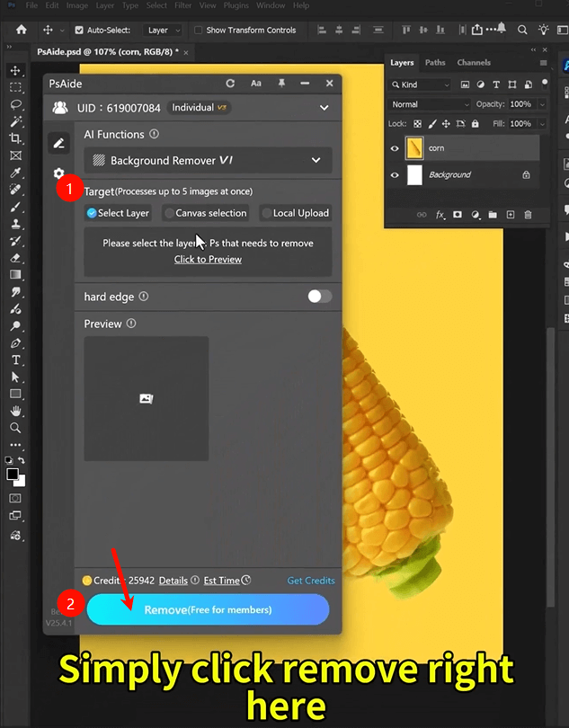Viewport: 569px width, 728px height.
Task: Select the Gradient tool
Action: (15, 274)
